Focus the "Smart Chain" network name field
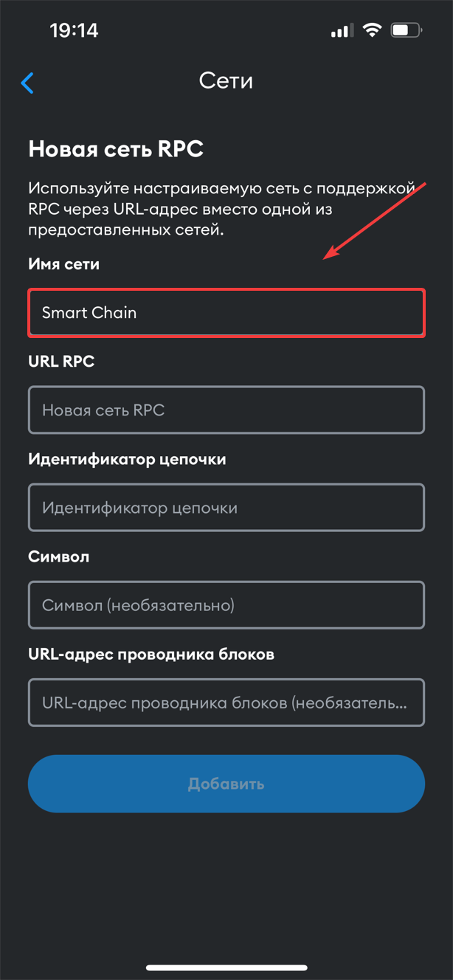 [x=226, y=313]
